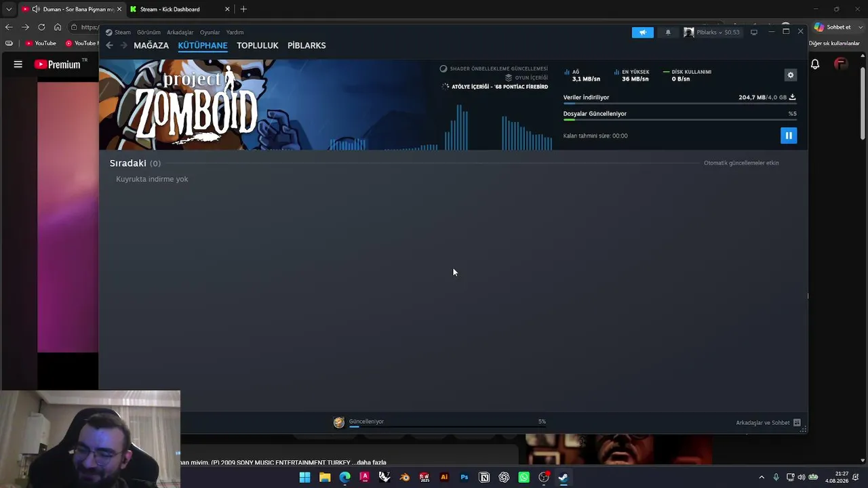Open Arkadaşlar ve Sohbet panel

pos(768,423)
